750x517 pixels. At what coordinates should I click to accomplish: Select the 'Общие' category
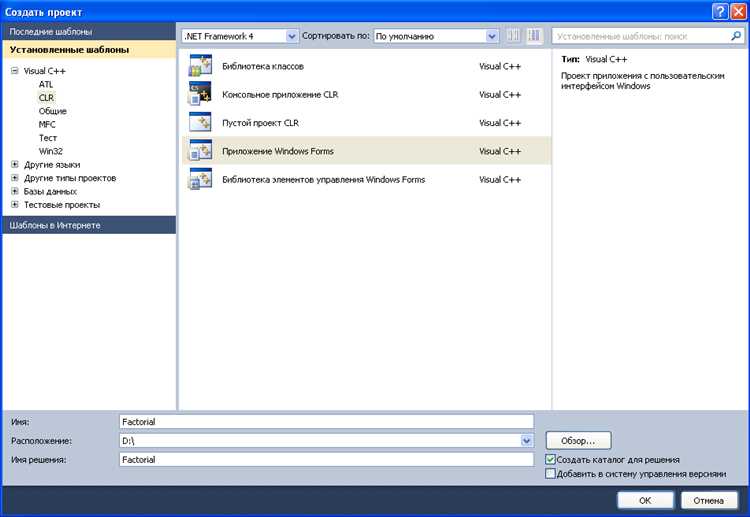(x=53, y=111)
